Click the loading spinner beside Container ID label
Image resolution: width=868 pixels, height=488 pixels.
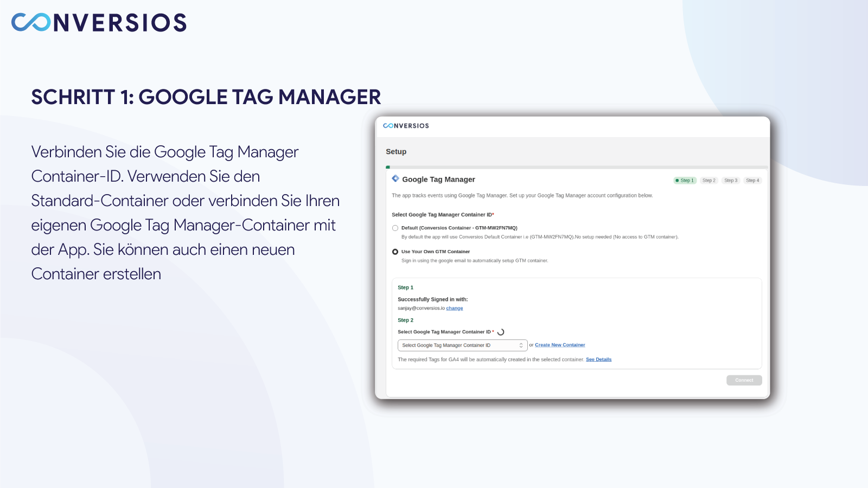coord(501,332)
